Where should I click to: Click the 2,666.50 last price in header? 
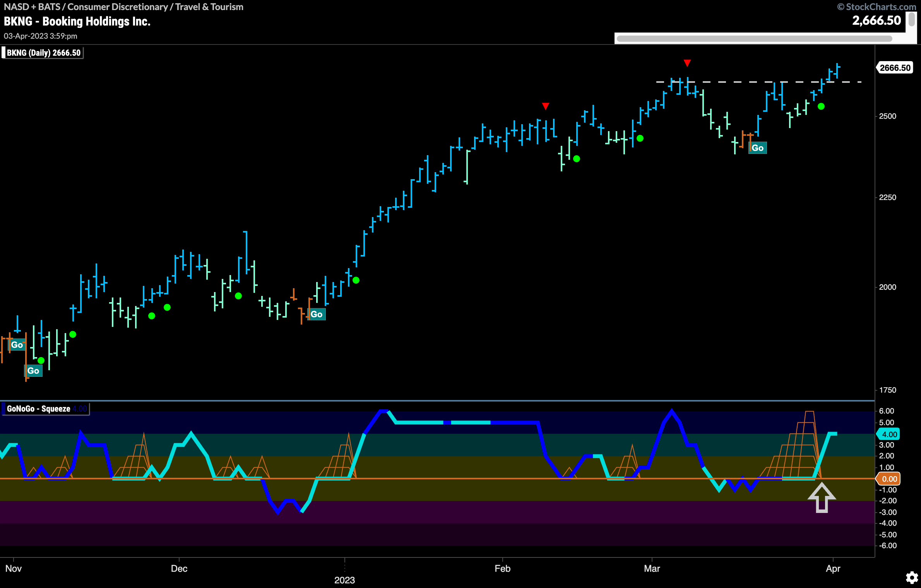pyautogui.click(x=876, y=20)
